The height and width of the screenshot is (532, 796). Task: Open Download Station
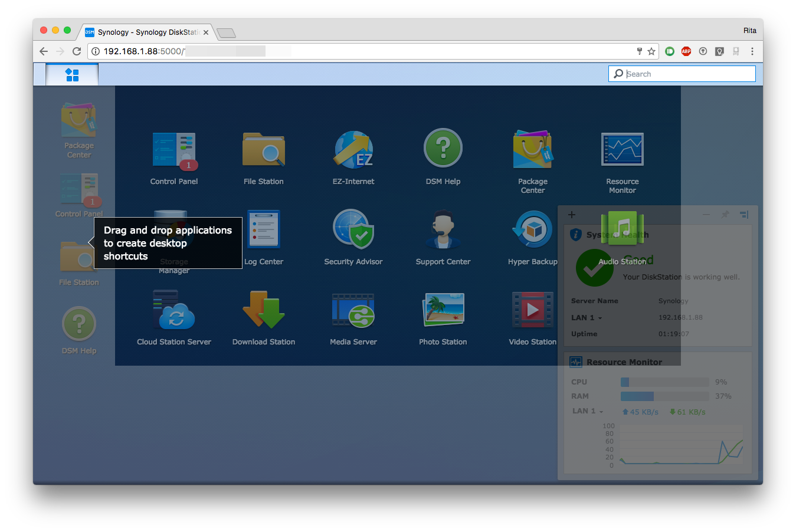point(264,310)
